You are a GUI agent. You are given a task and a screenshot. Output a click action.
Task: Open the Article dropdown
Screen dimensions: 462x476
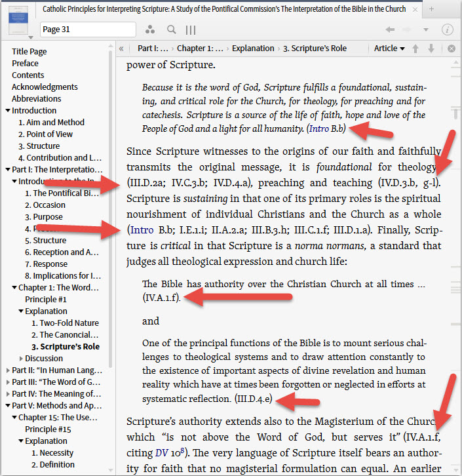pyautogui.click(x=389, y=49)
